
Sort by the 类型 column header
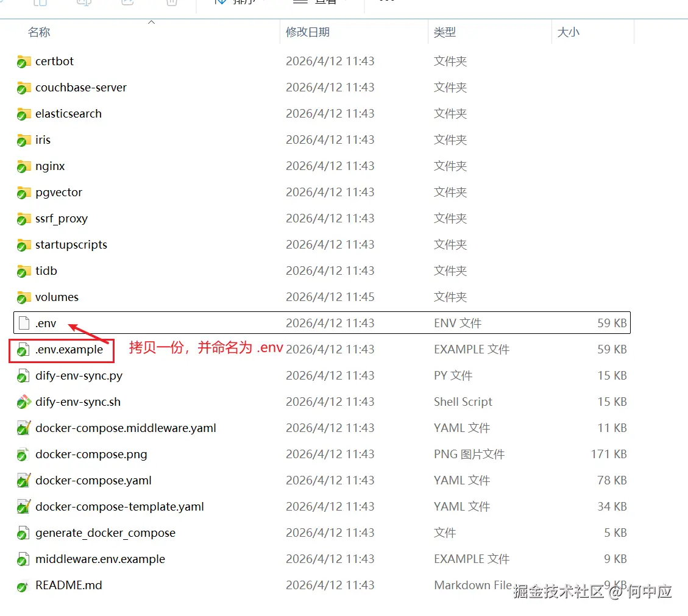tap(445, 32)
